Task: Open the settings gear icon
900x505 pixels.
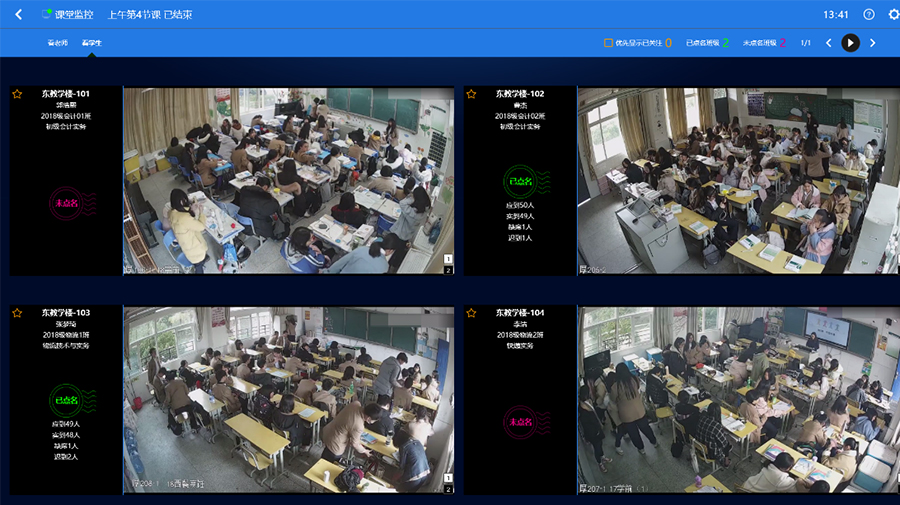Action: coord(893,15)
